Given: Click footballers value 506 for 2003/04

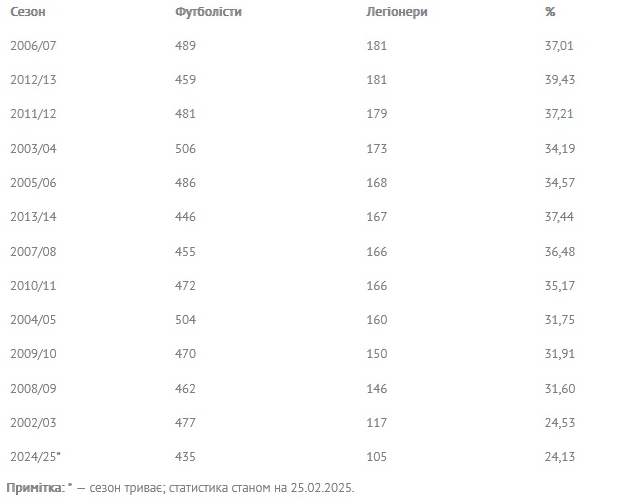Looking at the screenshot, I should pyautogui.click(x=186, y=149).
